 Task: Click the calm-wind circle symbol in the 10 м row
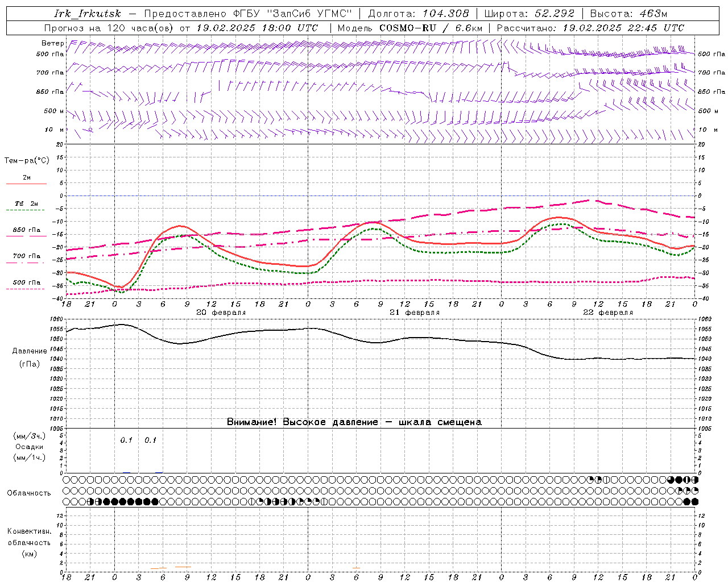90,130
